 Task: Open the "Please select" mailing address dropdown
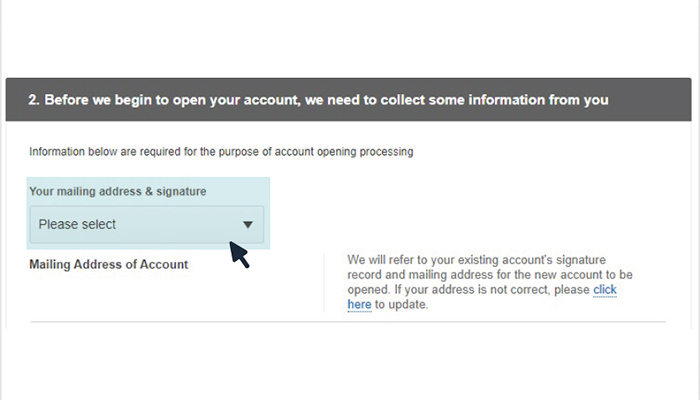[147, 225]
